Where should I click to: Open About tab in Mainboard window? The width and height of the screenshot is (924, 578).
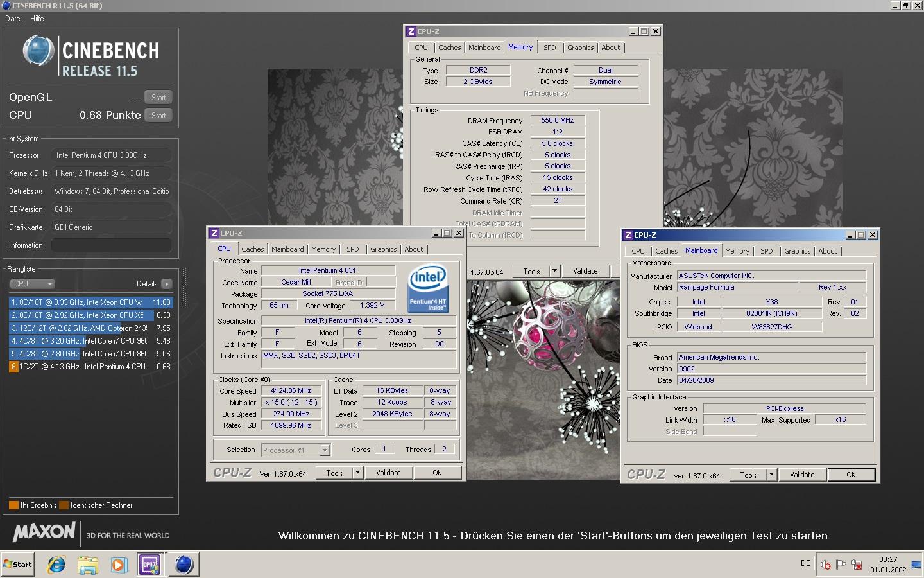(x=828, y=251)
